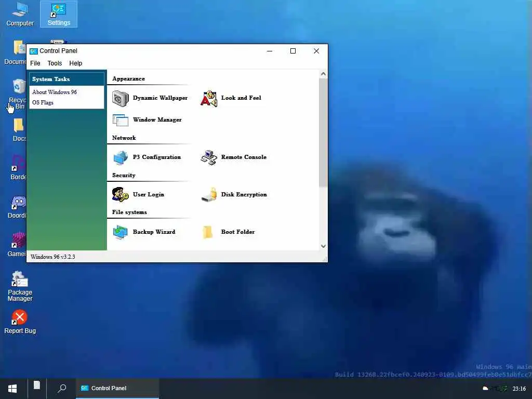Image resolution: width=532 pixels, height=399 pixels.
Task: Click the Control Panel taskbar button
Action: (117, 389)
